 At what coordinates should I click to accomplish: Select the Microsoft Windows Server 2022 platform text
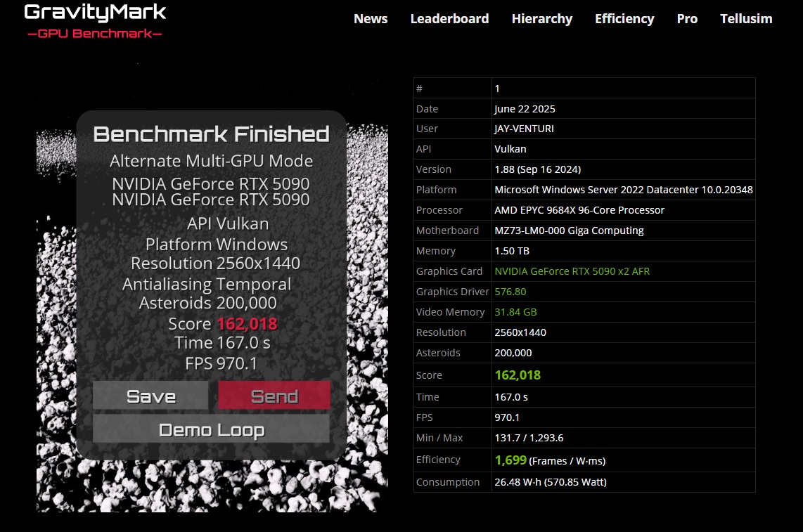(x=623, y=190)
